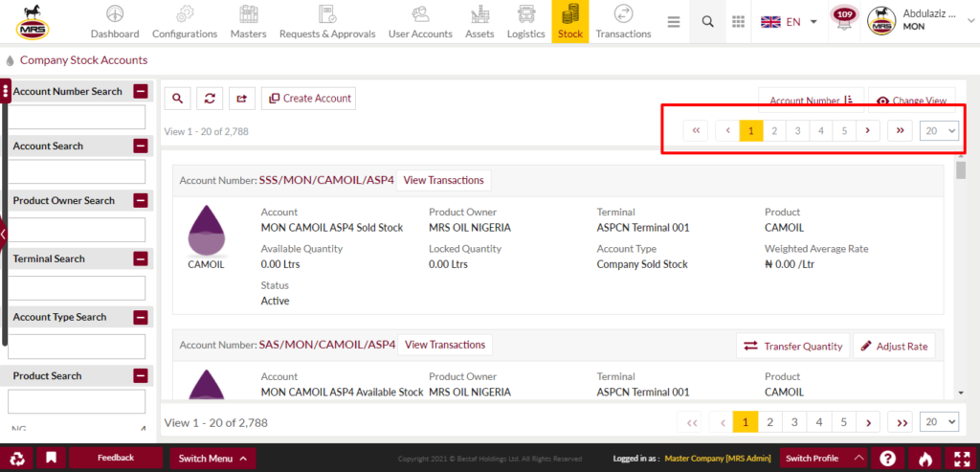This screenshot has height=472, width=980.
Task: Jump to last page in top pager
Action: [900, 130]
